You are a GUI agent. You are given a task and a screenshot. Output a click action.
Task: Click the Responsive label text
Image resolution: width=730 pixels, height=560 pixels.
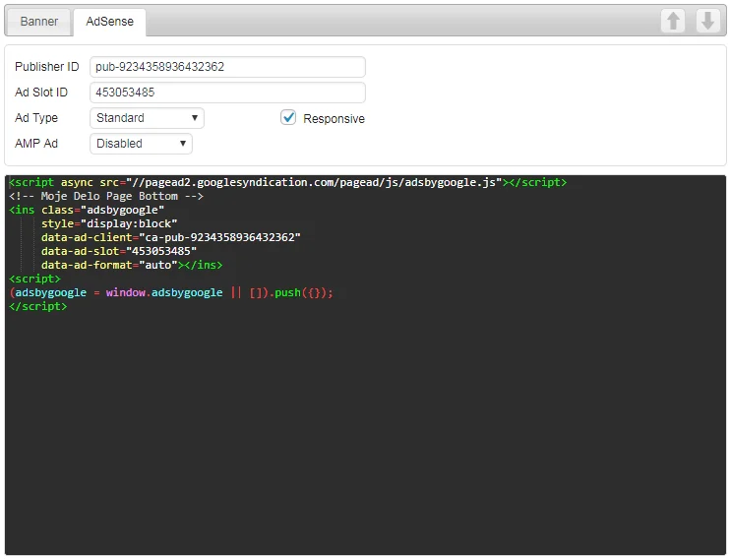click(334, 119)
